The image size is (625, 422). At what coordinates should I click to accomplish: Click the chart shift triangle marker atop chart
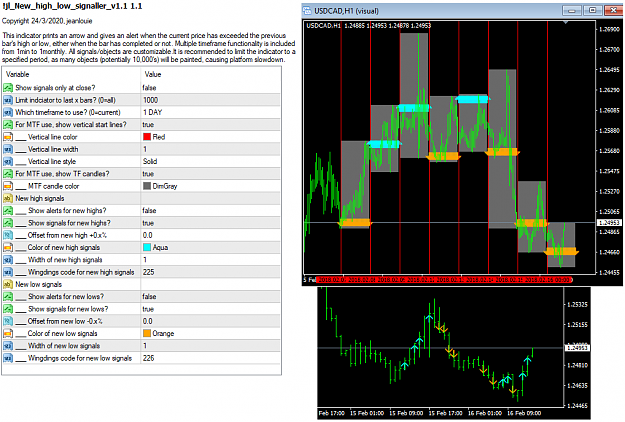click(x=565, y=23)
